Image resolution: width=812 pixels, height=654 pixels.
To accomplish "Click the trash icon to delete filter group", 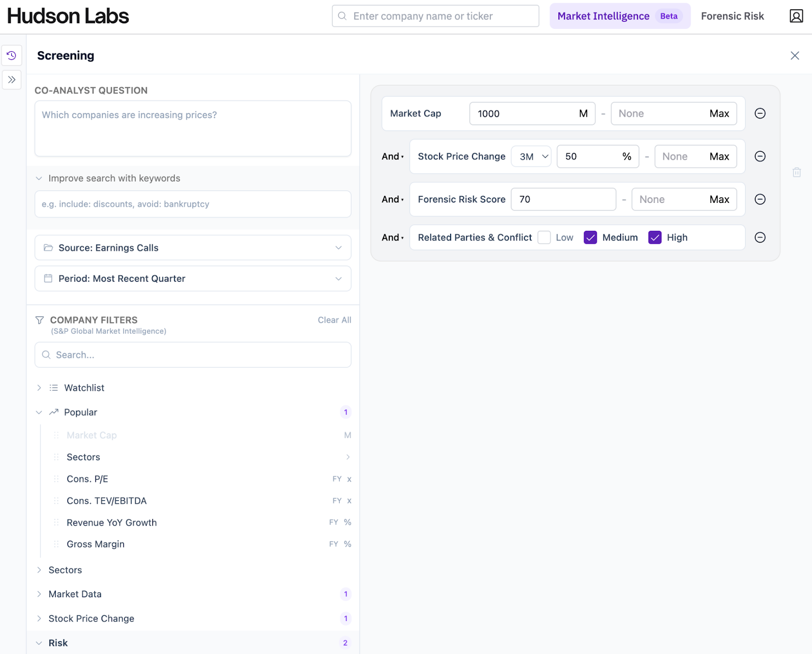I will click(796, 173).
